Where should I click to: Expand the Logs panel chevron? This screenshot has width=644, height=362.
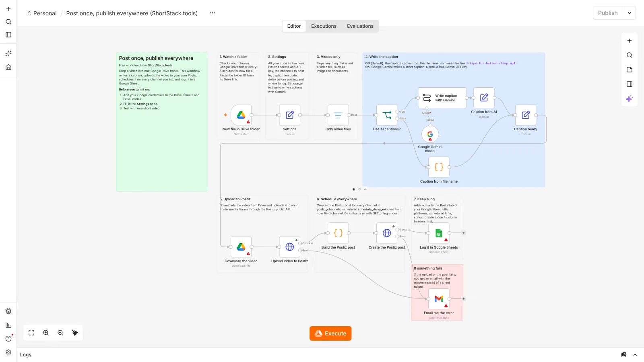tap(635, 355)
